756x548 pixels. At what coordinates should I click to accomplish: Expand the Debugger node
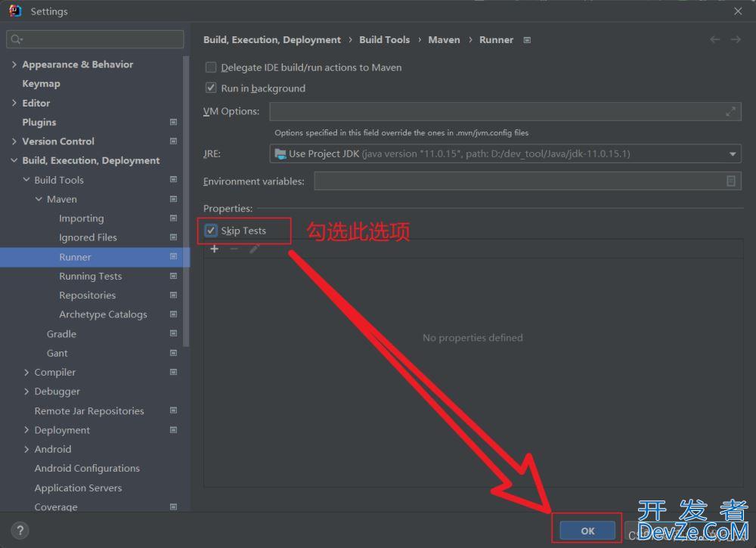pyautogui.click(x=26, y=392)
